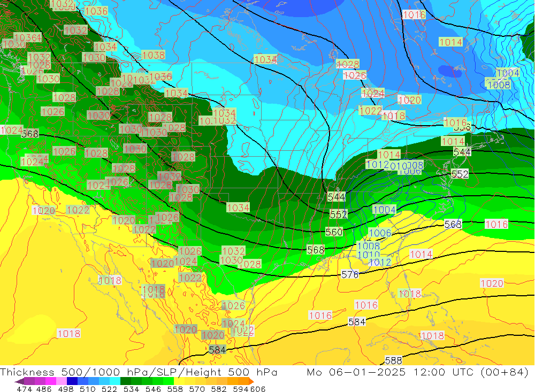This screenshot has height=392, width=535.
Task: Click the legend value 594
Action: [x=241, y=389]
